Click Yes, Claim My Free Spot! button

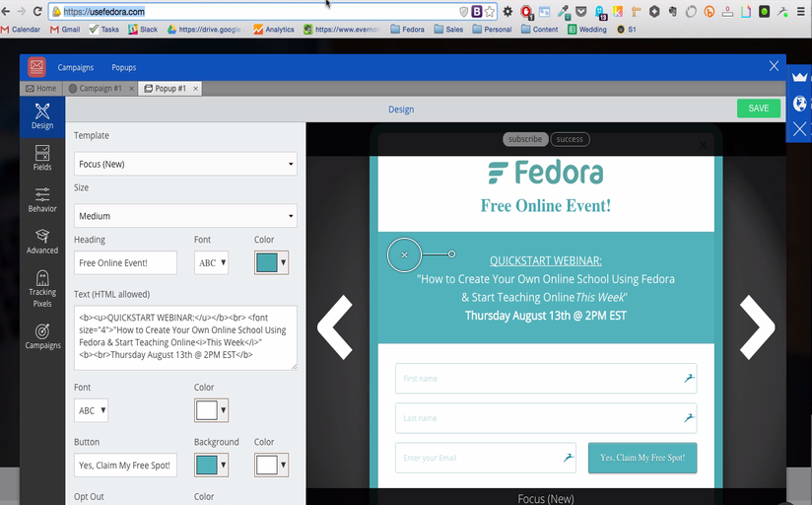(x=643, y=458)
